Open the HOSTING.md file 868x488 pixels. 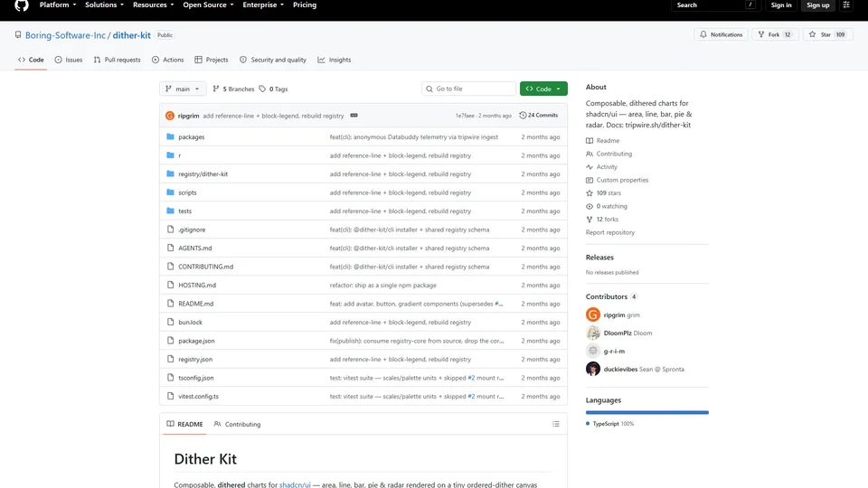pos(197,285)
